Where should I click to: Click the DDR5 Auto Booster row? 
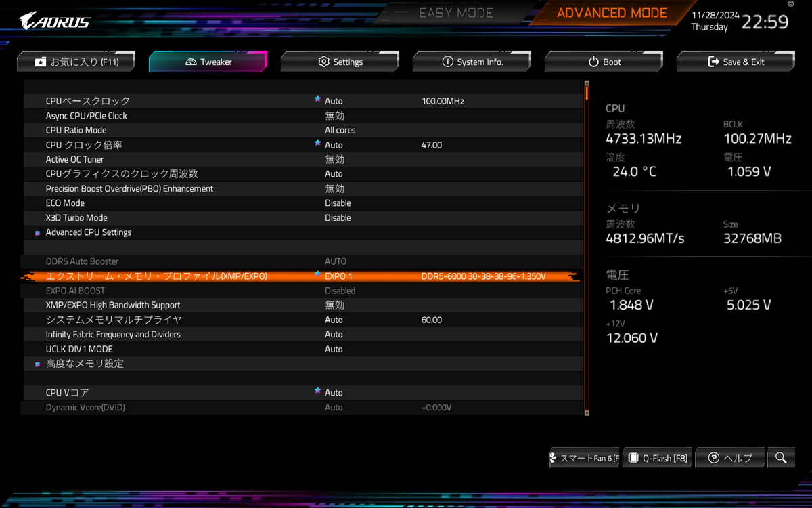302,261
